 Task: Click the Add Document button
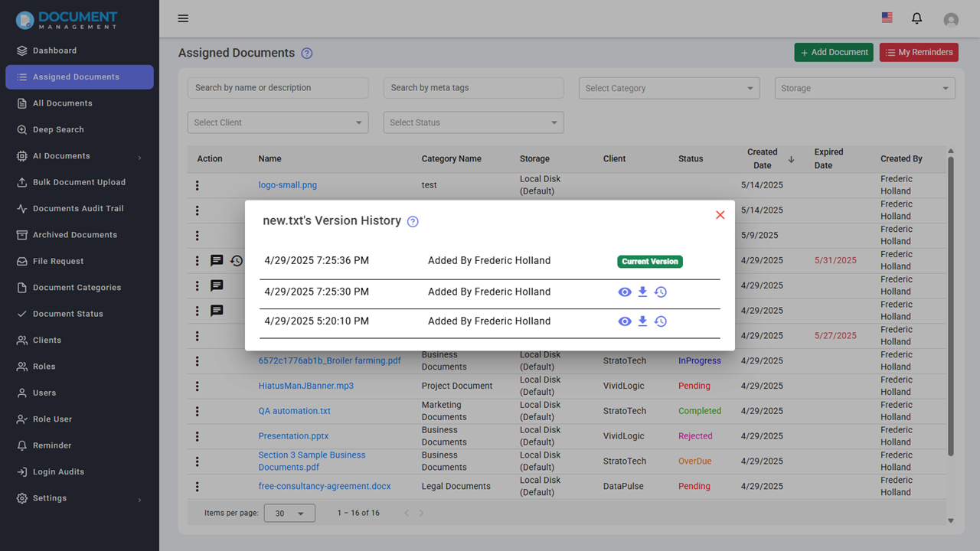pos(834,52)
